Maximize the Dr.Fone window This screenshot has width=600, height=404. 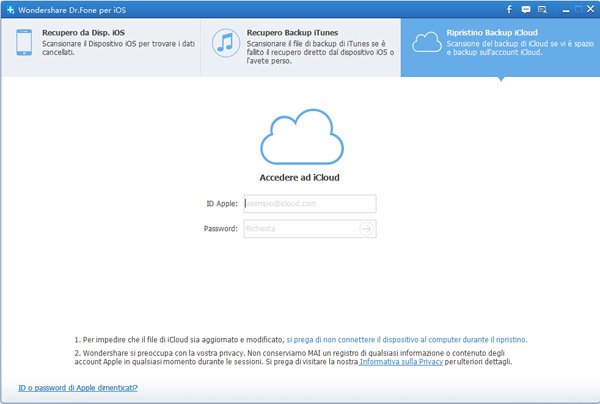(x=579, y=9)
